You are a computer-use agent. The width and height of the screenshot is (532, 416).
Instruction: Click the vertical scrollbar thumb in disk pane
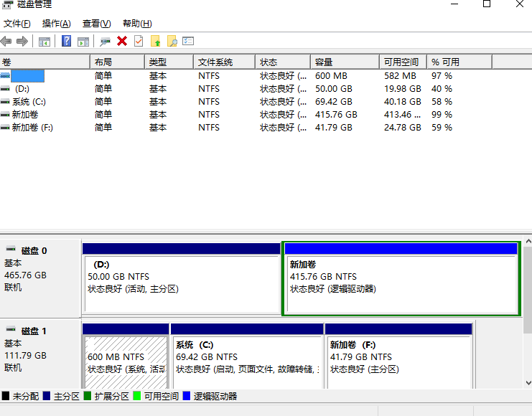pyautogui.click(x=528, y=290)
